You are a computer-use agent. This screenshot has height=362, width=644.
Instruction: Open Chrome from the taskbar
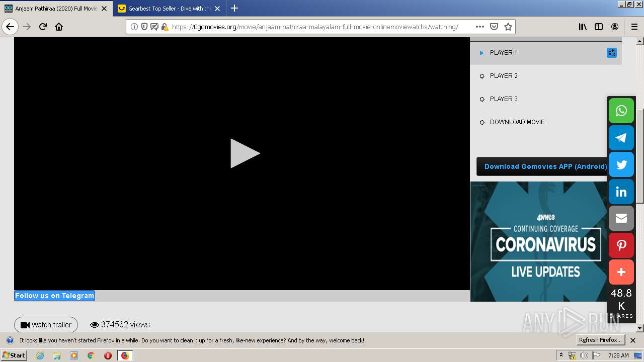[x=91, y=355]
